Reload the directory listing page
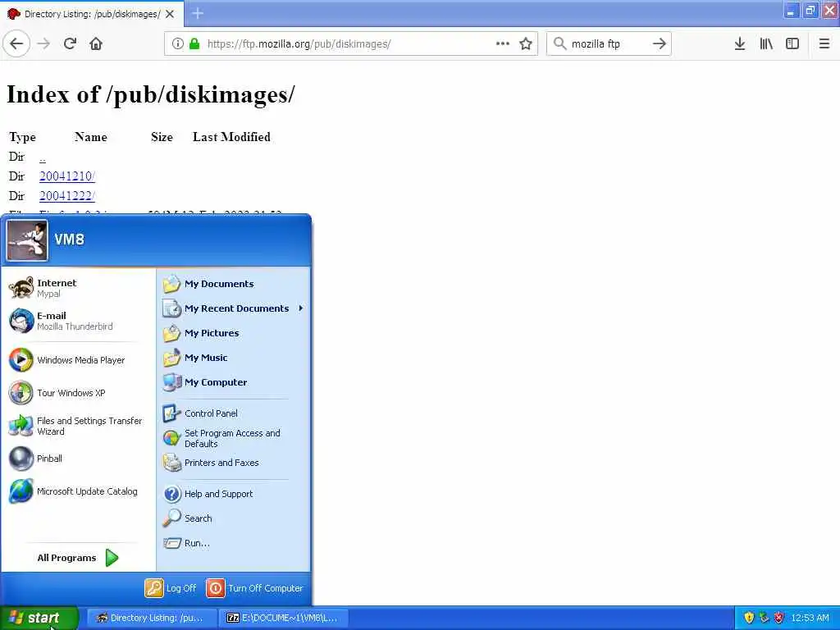The height and width of the screenshot is (630, 840). (x=71, y=43)
